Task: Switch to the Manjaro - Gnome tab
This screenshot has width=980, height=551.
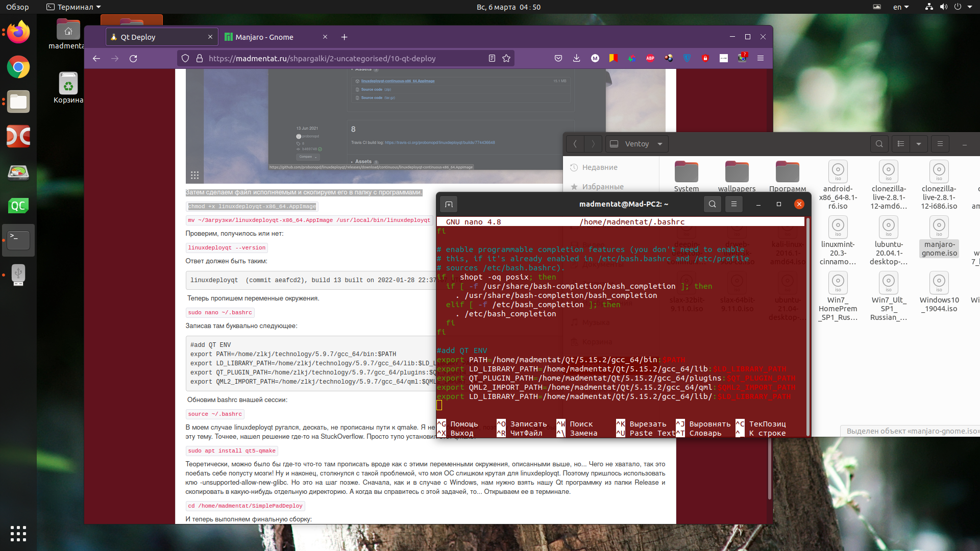Action: pos(276,37)
